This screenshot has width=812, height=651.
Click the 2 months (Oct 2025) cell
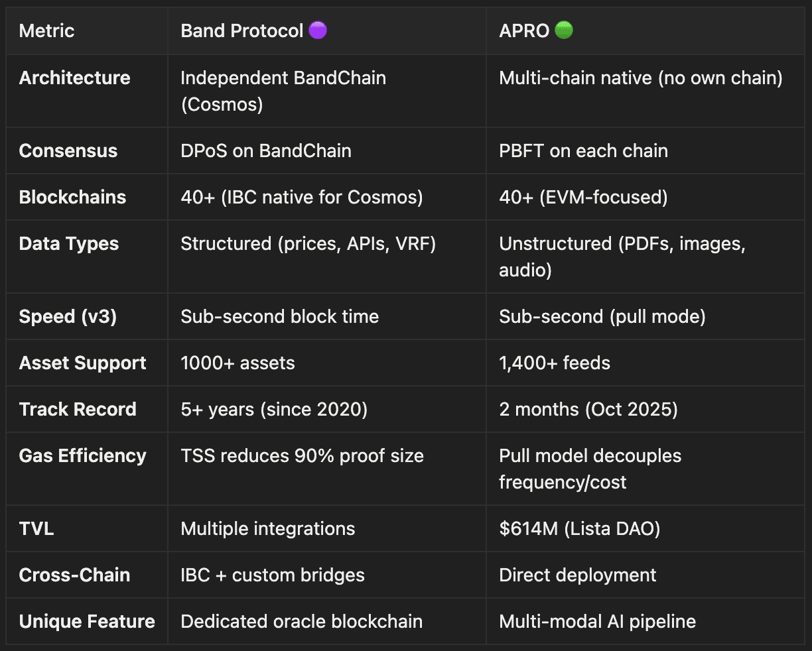tap(588, 410)
